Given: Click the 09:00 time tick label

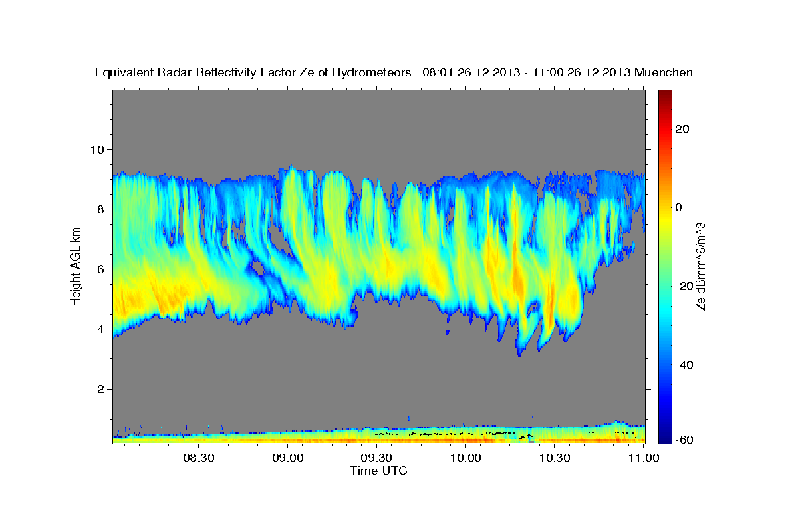Looking at the screenshot, I should (x=288, y=458).
